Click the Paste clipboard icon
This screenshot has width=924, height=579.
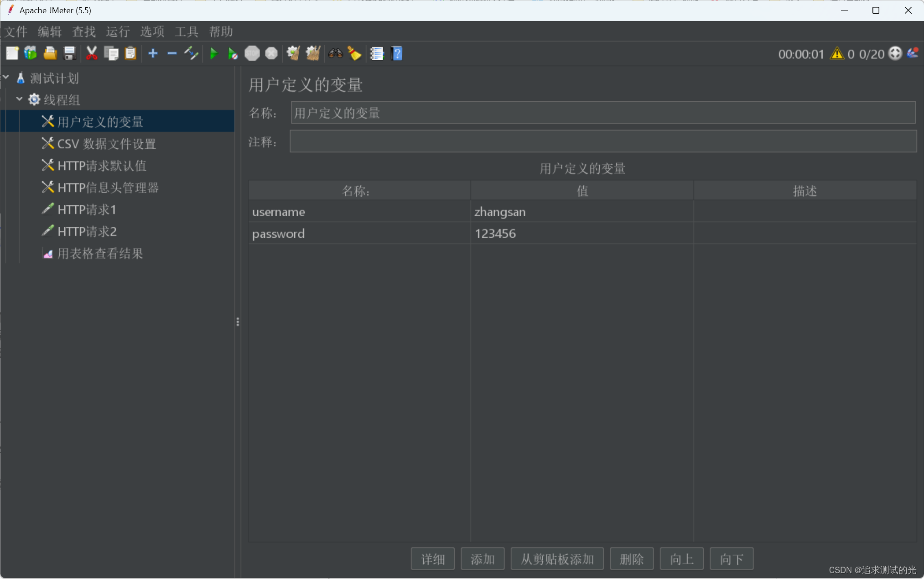click(130, 53)
